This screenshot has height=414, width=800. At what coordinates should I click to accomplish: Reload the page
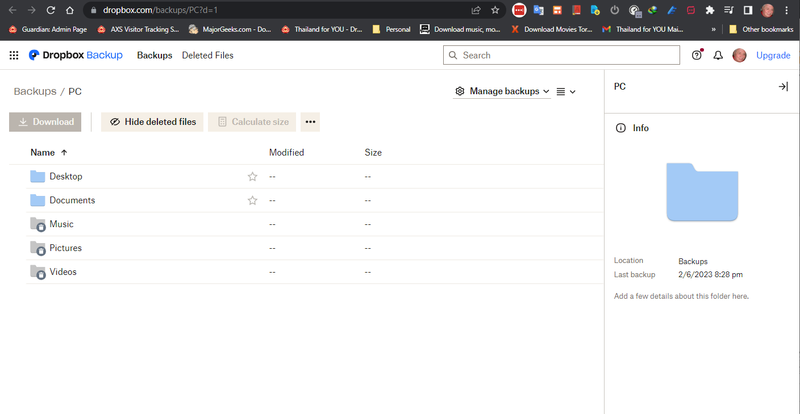pyautogui.click(x=51, y=10)
